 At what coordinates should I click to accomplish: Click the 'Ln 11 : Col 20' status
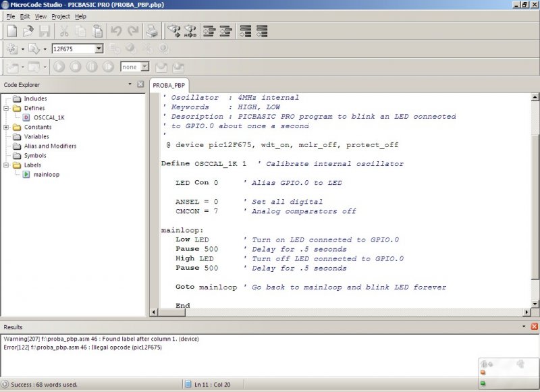[212, 385]
